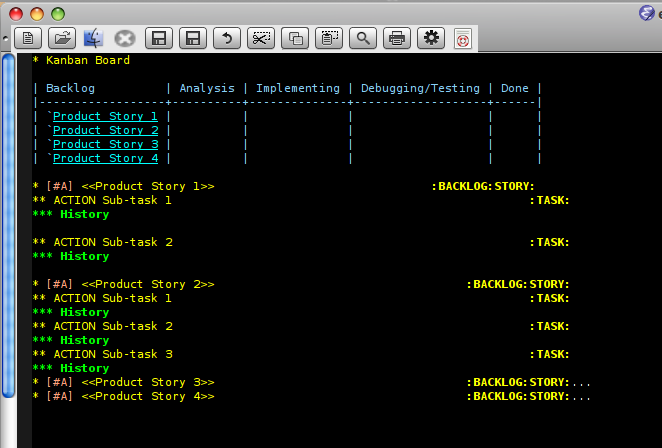The height and width of the screenshot is (448, 662).
Task: Click the :BACKLOG:STORY: tag of Product Story 1
Action: (483, 186)
